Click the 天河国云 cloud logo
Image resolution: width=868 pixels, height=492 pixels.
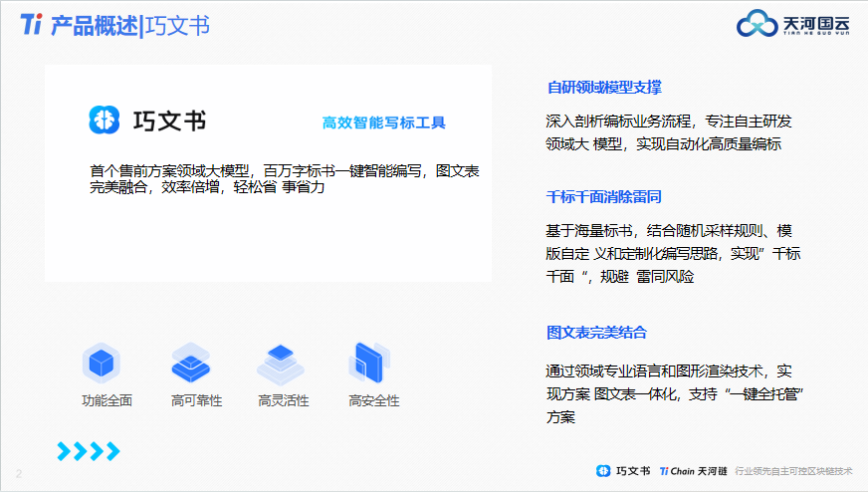[757, 24]
